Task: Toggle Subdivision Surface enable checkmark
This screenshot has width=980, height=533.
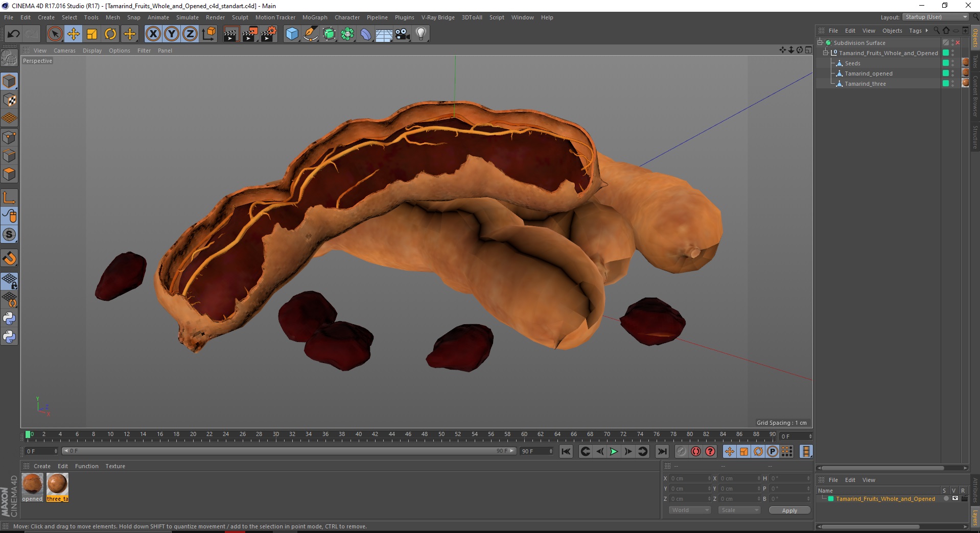Action: pyautogui.click(x=958, y=43)
